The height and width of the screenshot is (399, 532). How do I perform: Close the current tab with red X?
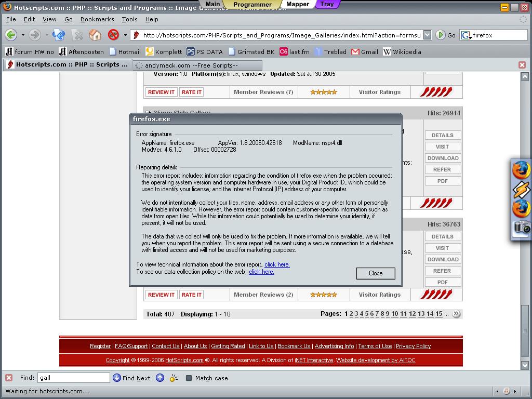coord(522,65)
